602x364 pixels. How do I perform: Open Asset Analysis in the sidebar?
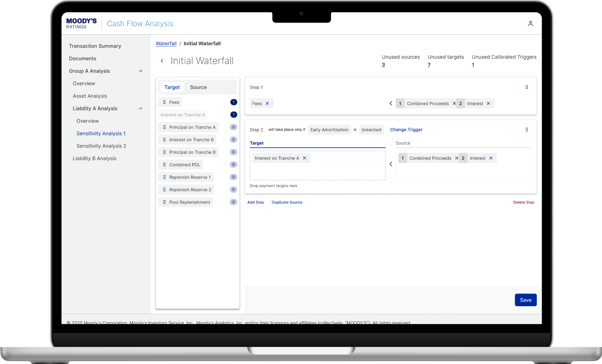point(90,96)
